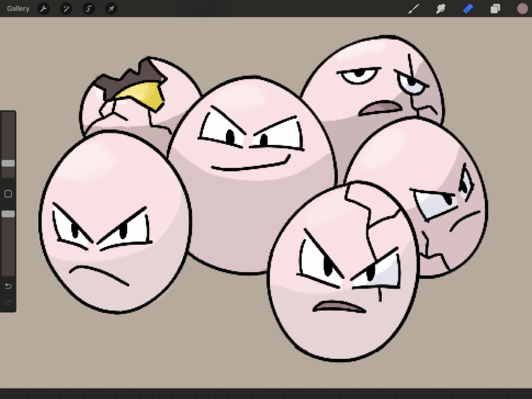This screenshot has height=399, width=532.
Task: Open the Actions wrench menu
Action: point(44,8)
